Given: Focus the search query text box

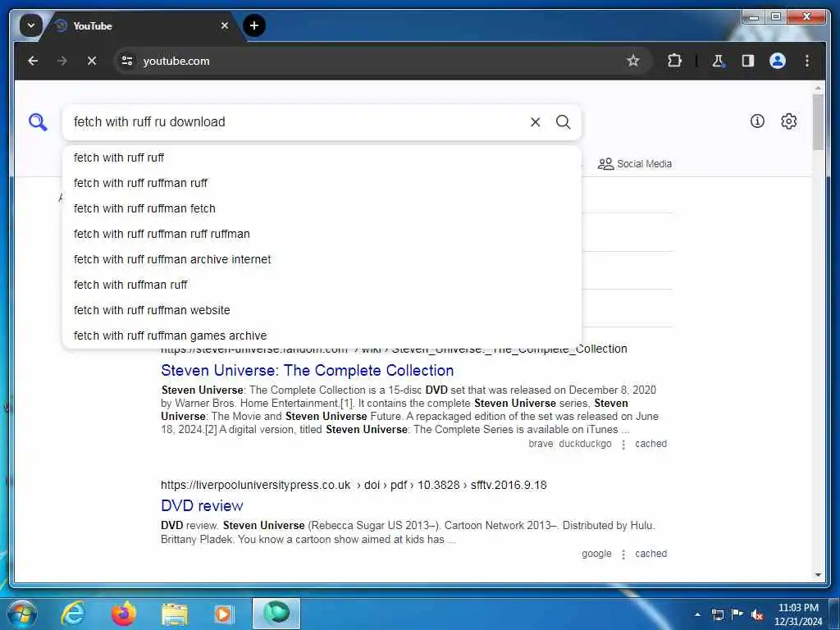Looking at the screenshot, I should 297,122.
